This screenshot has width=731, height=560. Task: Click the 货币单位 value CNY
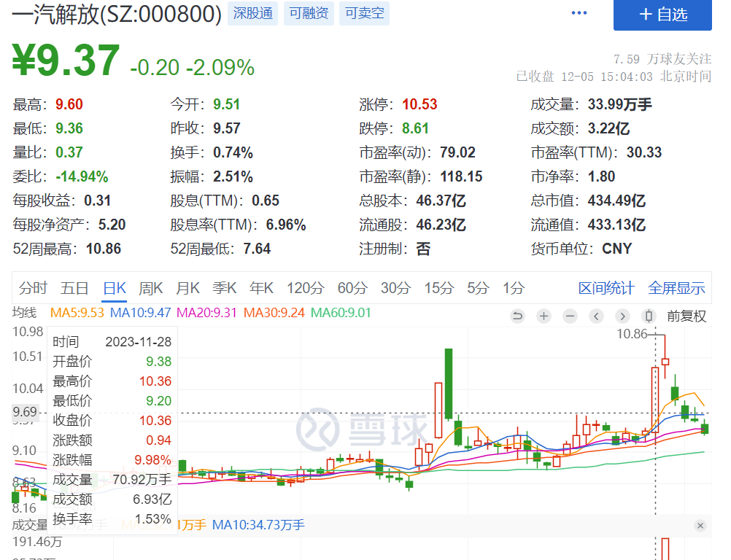pos(616,249)
